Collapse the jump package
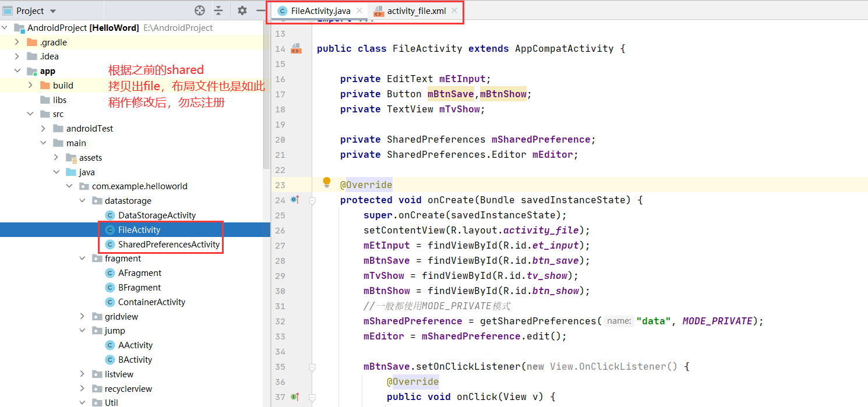The image size is (868, 407). pos(82,331)
